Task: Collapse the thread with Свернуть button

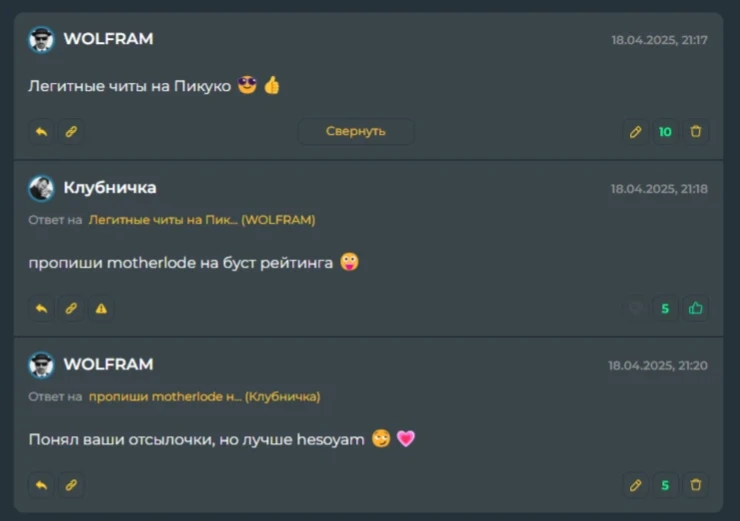Action: click(x=355, y=131)
